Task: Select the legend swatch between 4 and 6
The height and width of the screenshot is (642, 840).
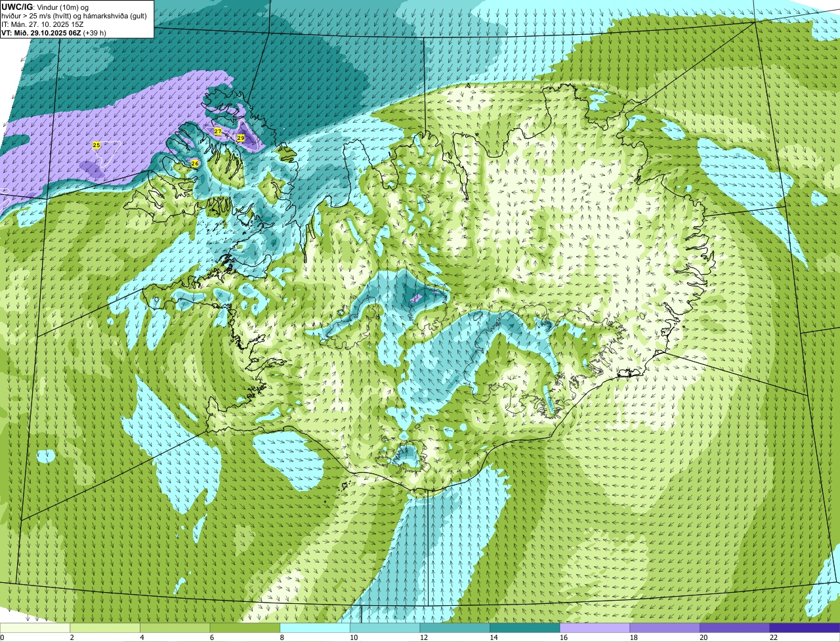Action: click(x=175, y=628)
